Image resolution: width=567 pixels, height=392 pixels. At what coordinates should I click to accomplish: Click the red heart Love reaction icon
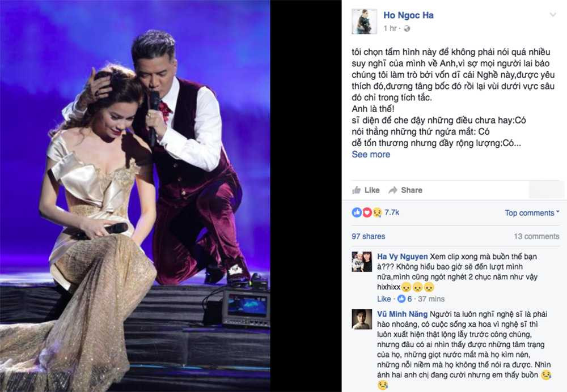pyautogui.click(x=367, y=212)
